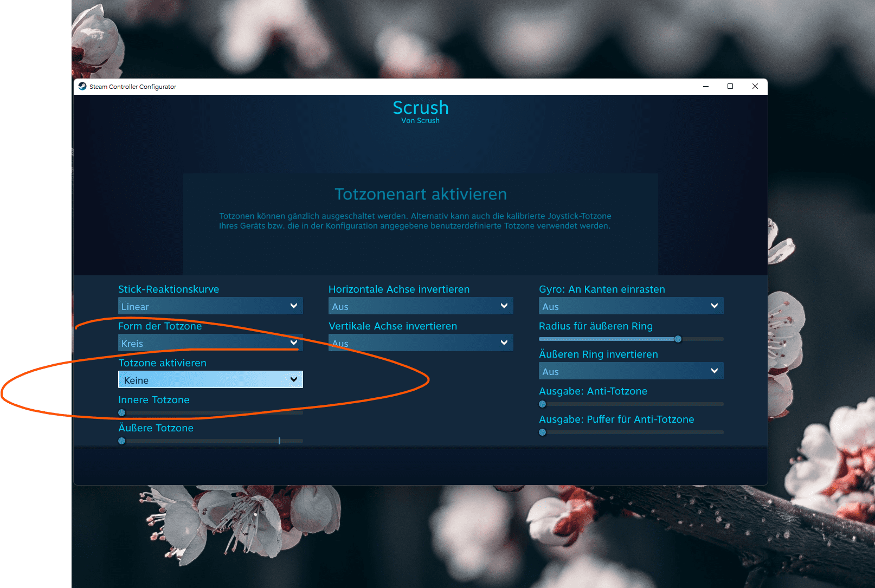Click the Stick-Reaktionskurve label
The width and height of the screenshot is (875, 588).
point(169,289)
